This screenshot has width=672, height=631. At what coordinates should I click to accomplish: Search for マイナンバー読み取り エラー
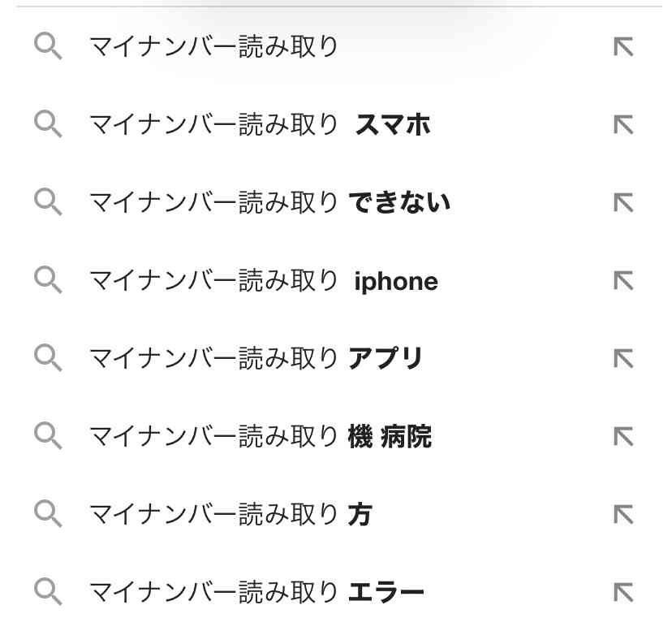pos(256,592)
